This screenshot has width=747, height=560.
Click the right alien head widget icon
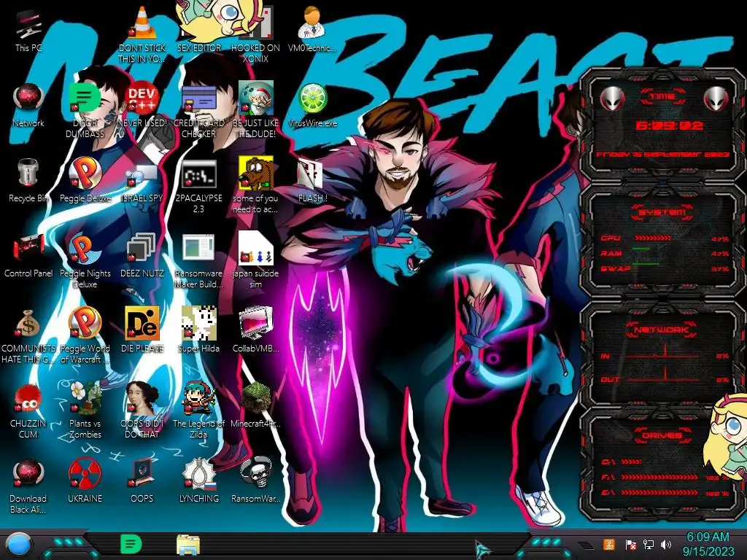716,99
